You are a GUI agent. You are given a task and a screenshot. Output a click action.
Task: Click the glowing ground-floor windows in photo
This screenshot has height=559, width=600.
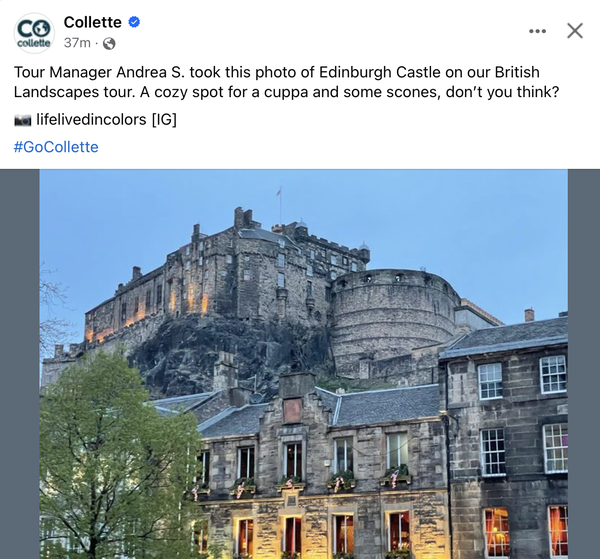pyautogui.click(x=321, y=536)
